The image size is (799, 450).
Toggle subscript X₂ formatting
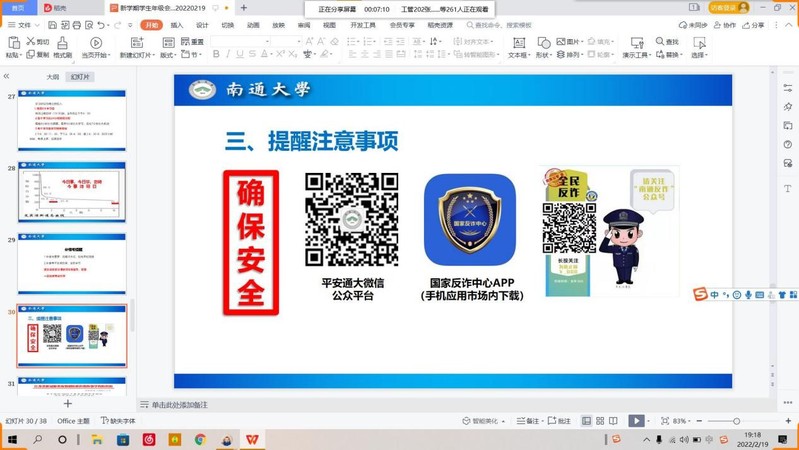tap(292, 54)
